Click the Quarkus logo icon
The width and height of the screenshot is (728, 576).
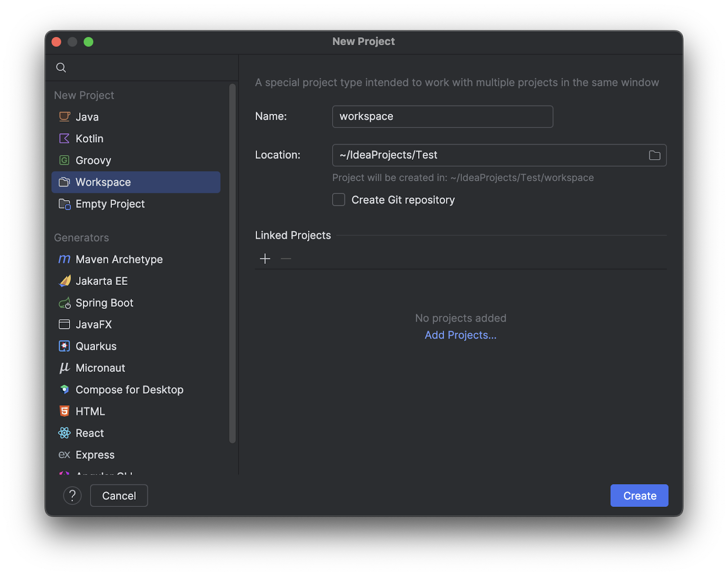(x=65, y=346)
